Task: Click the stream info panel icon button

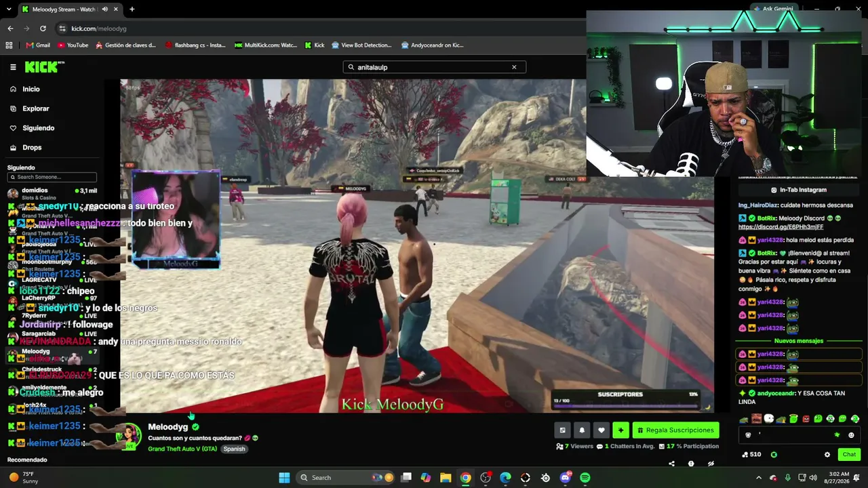Action: pos(562,430)
